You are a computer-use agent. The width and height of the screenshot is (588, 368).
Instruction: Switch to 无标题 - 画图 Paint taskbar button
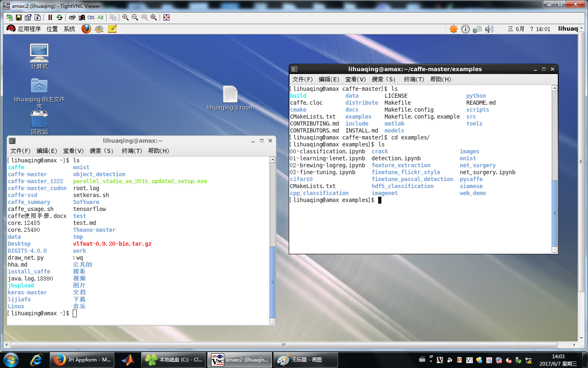tap(306, 360)
